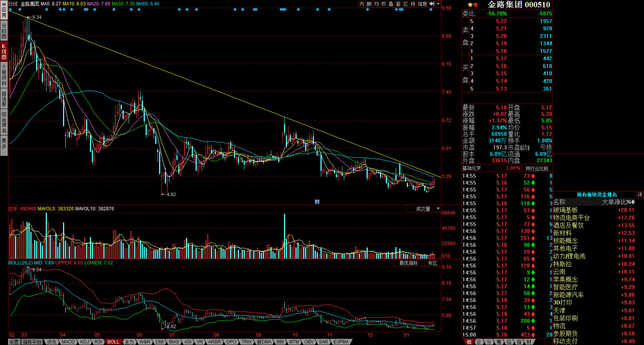
Task: Switch to the 分时图 sidebar tab
Action: point(4,30)
